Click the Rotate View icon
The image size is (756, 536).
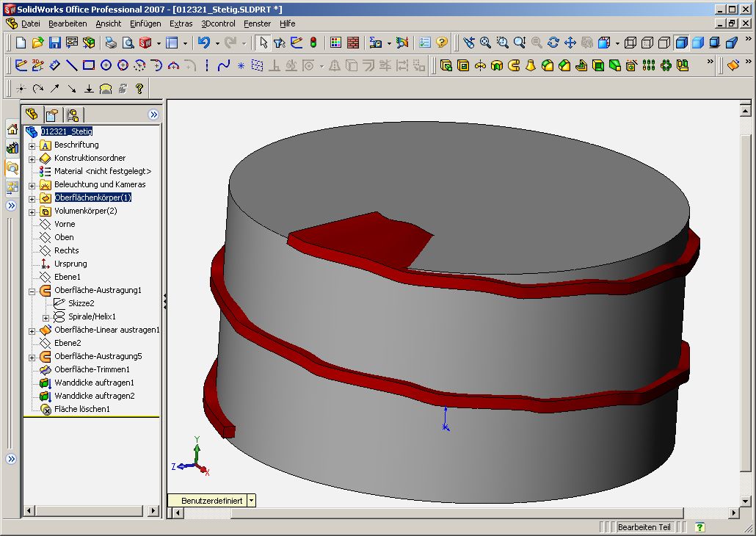(553, 43)
